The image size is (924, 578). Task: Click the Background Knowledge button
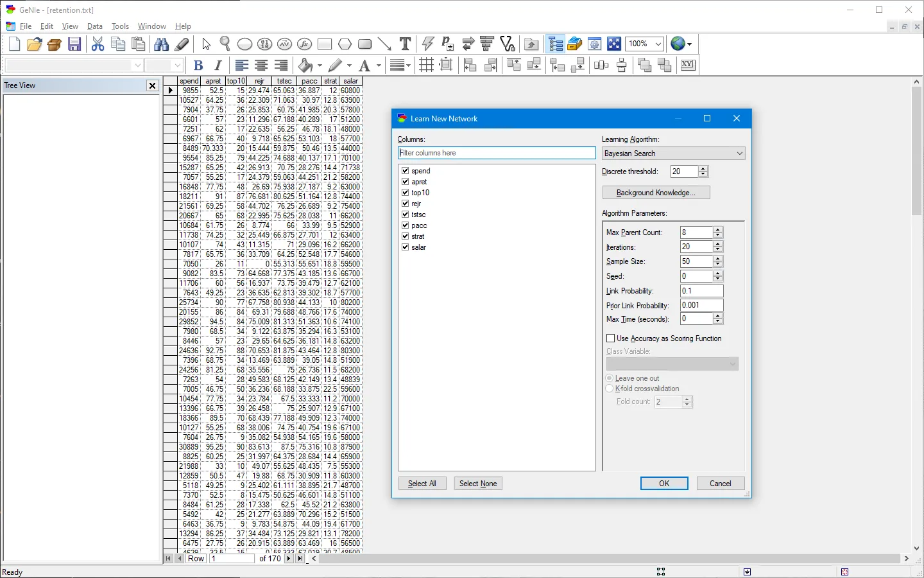tap(656, 193)
